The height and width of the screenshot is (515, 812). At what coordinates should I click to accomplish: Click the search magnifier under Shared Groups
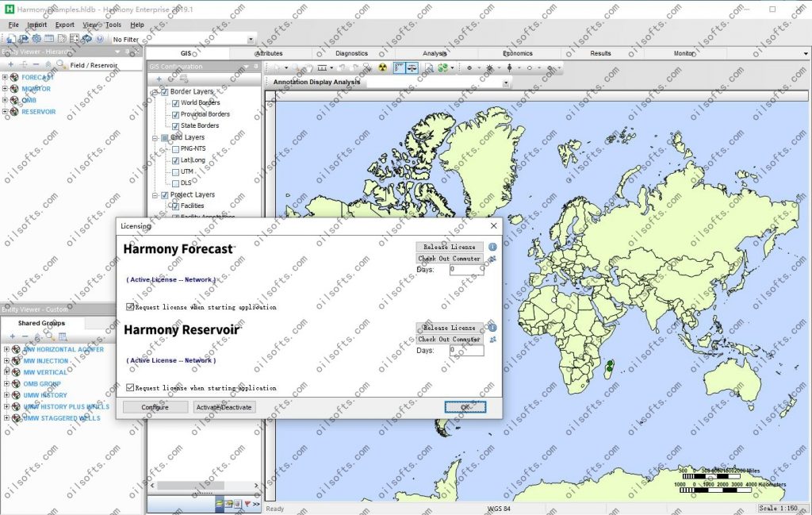(50, 336)
